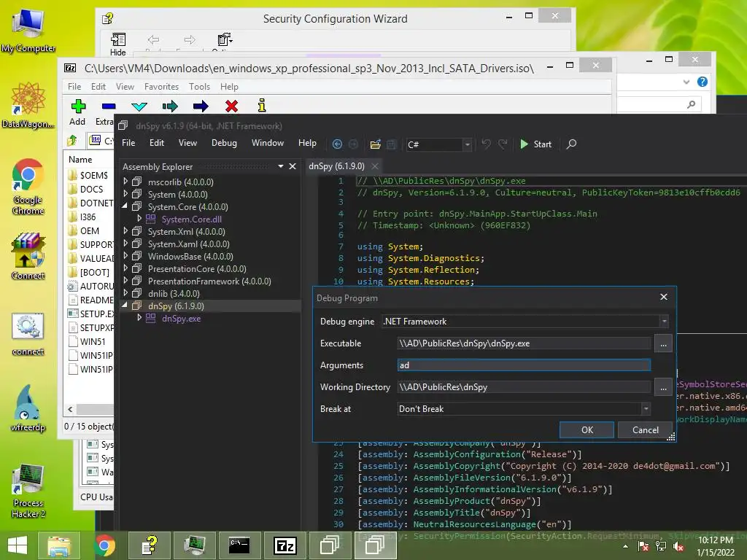
Task: Click browse button next to Working Directory
Action: (x=663, y=387)
